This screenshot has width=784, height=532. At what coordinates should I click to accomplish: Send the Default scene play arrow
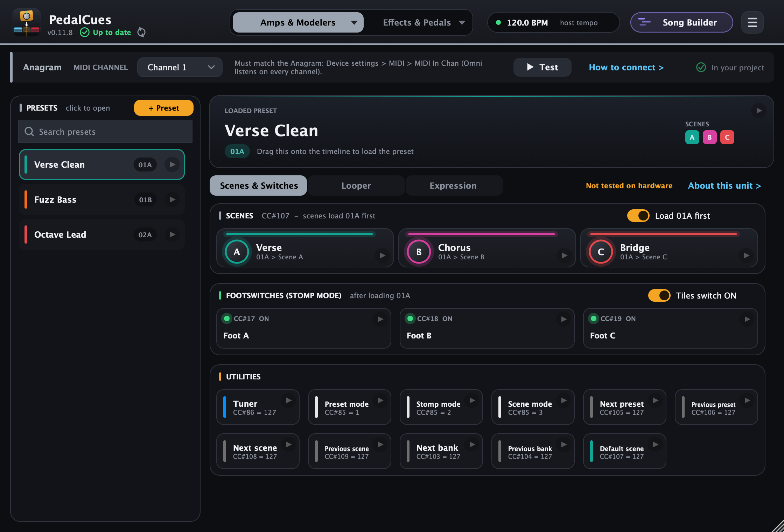655,444
